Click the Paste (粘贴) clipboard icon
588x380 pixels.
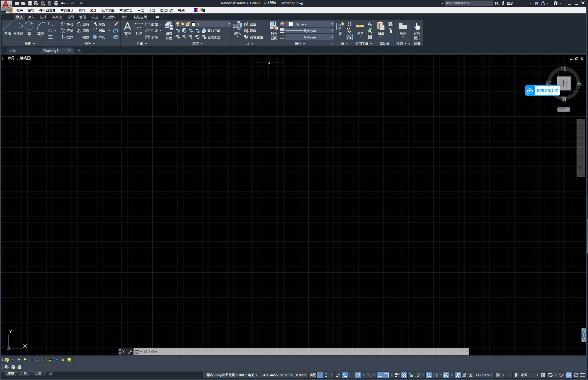coord(381,28)
